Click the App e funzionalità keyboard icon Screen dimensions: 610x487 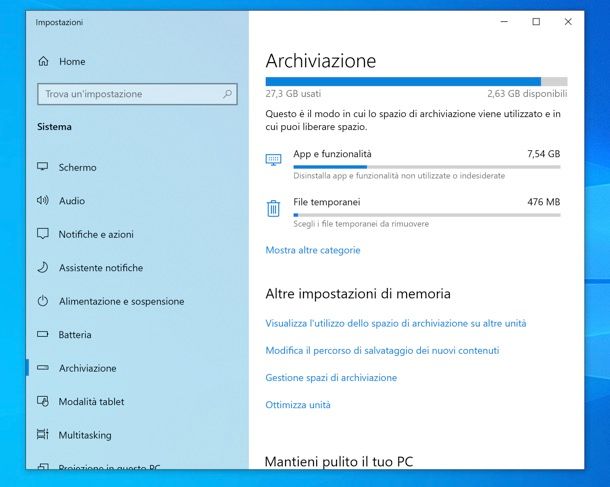coord(273,159)
